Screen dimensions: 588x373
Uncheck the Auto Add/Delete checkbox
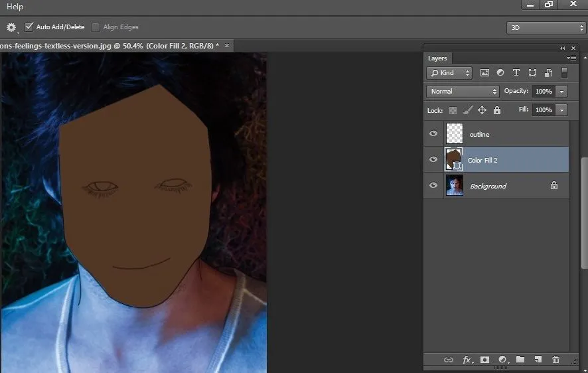pyautogui.click(x=29, y=27)
